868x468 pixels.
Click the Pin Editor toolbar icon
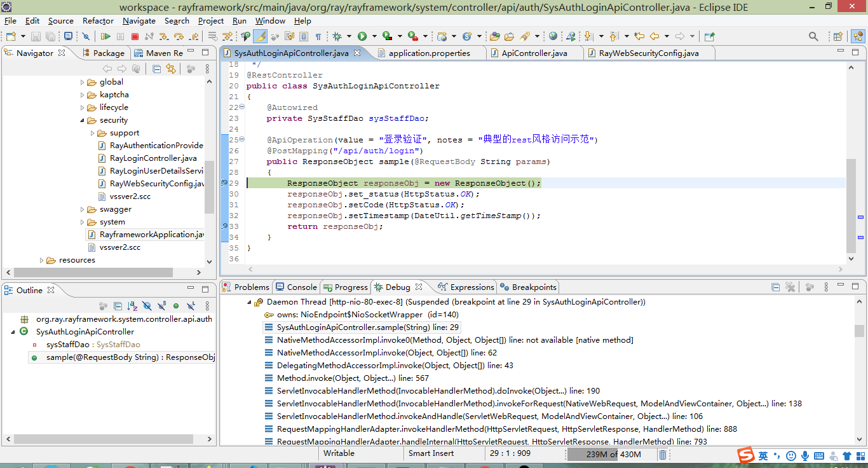[x=709, y=36]
